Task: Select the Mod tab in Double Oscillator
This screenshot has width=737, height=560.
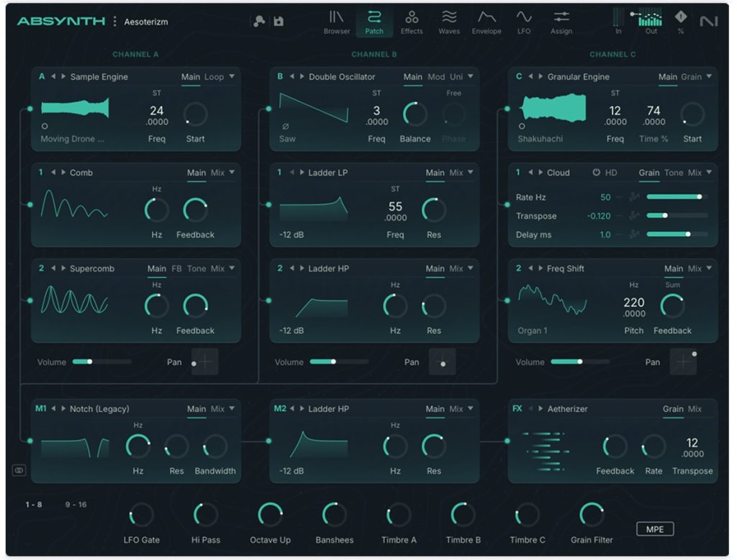Action: point(436,77)
